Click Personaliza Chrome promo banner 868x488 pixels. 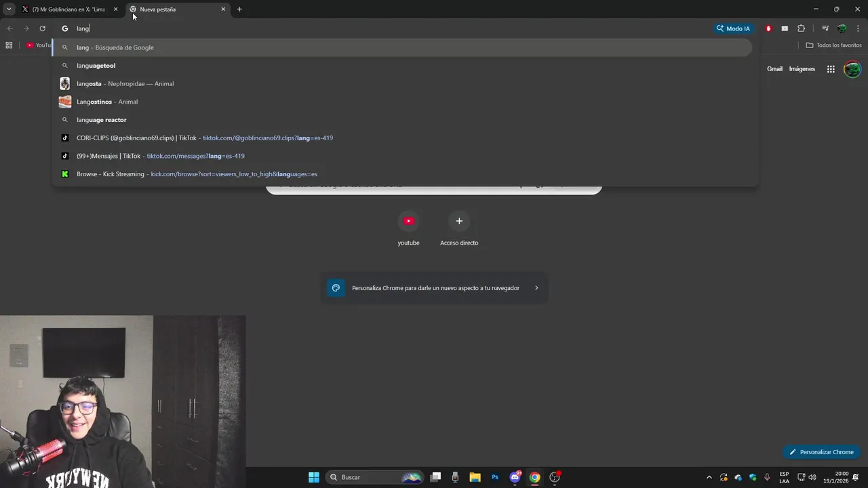(434, 288)
